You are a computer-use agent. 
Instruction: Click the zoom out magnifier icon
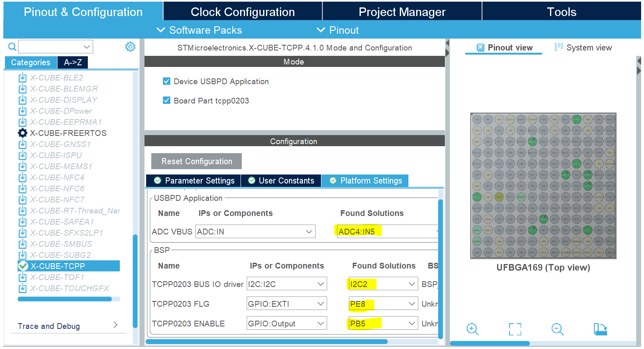[x=557, y=329]
